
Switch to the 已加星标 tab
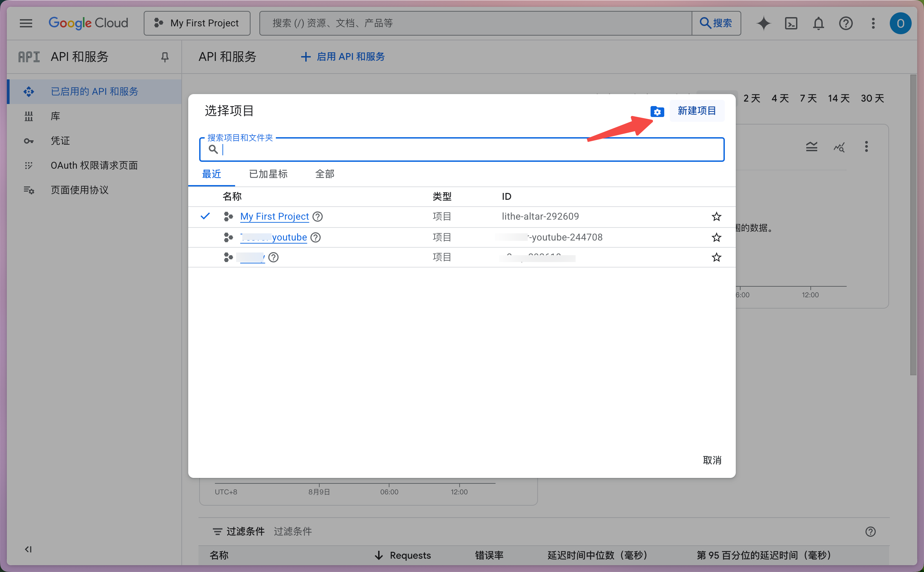tap(268, 174)
